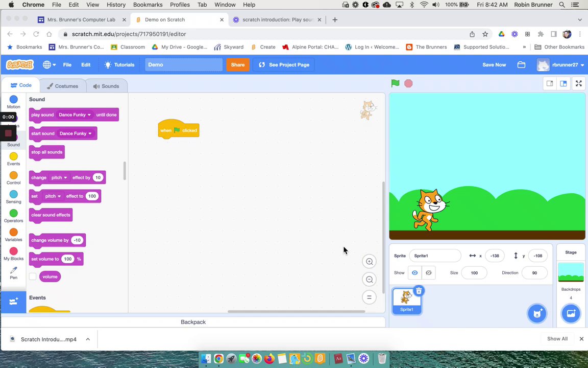
Task: Tick the volume reporter checkbox
Action: pyautogui.click(x=33, y=277)
